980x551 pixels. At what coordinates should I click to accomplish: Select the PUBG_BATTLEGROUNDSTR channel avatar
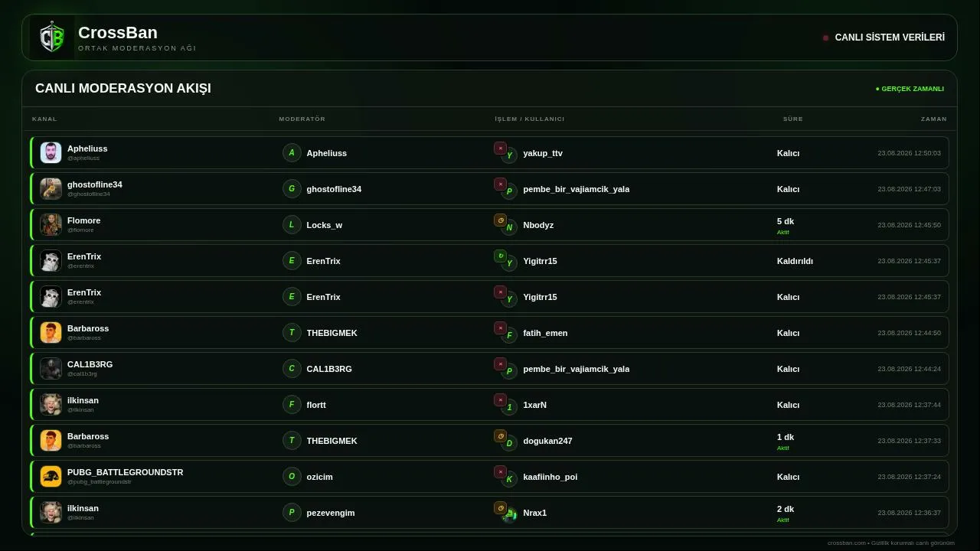pos(51,476)
